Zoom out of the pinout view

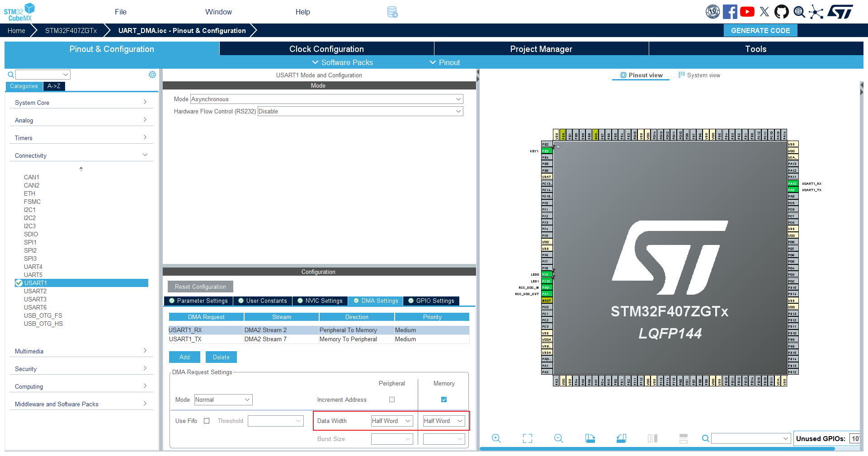[559, 438]
